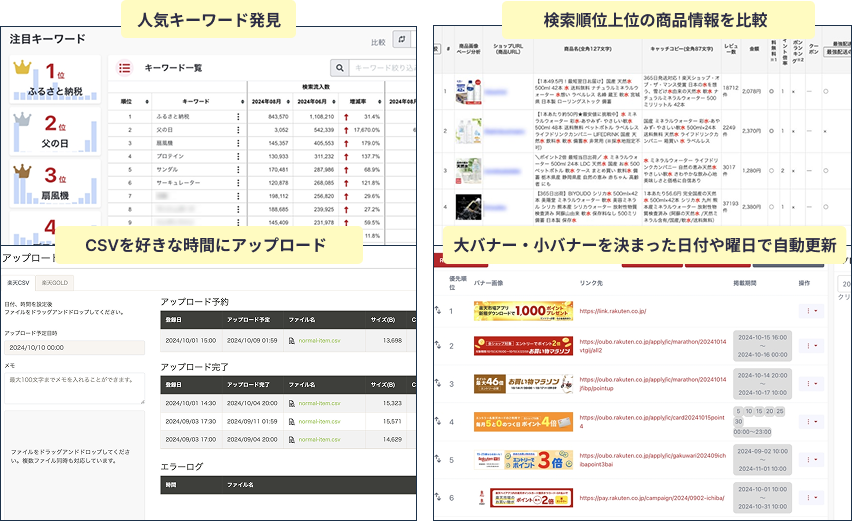853x521 pixels.
Task: Open normal-item.csv registered 2024/09/03 17:00
Action: point(319,439)
